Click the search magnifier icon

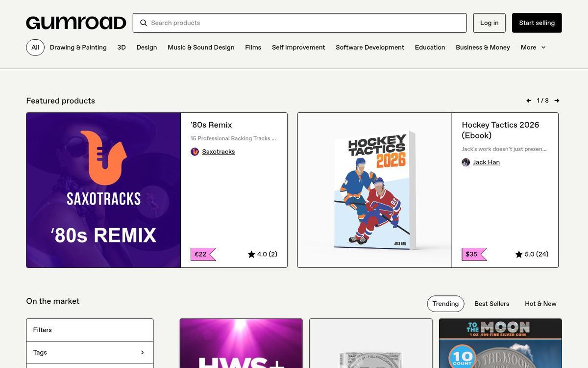coord(144,23)
